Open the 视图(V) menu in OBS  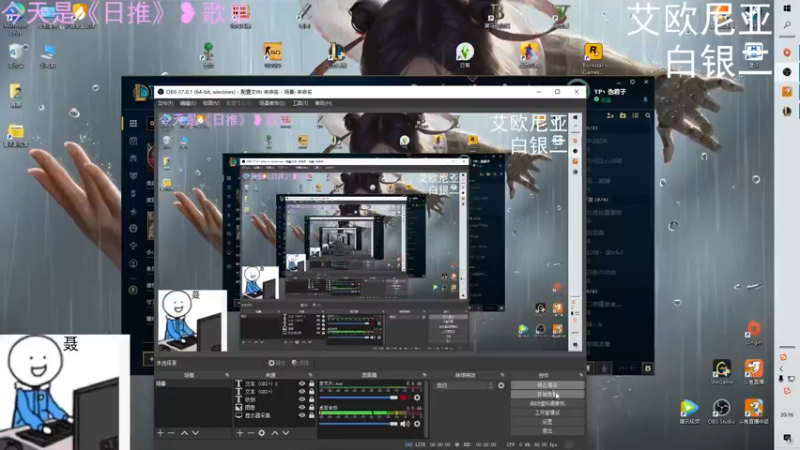pyautogui.click(x=211, y=103)
